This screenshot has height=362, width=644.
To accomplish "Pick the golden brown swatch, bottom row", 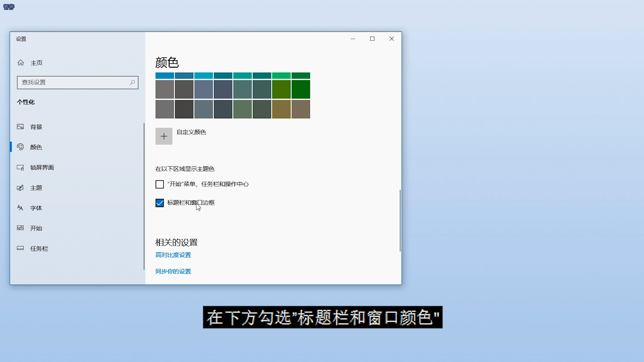I will pyautogui.click(x=281, y=109).
